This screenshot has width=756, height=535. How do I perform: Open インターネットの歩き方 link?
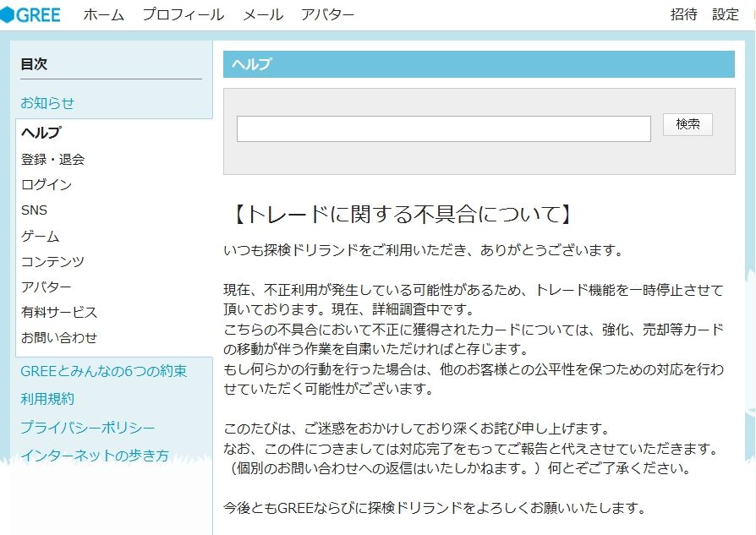click(x=95, y=456)
